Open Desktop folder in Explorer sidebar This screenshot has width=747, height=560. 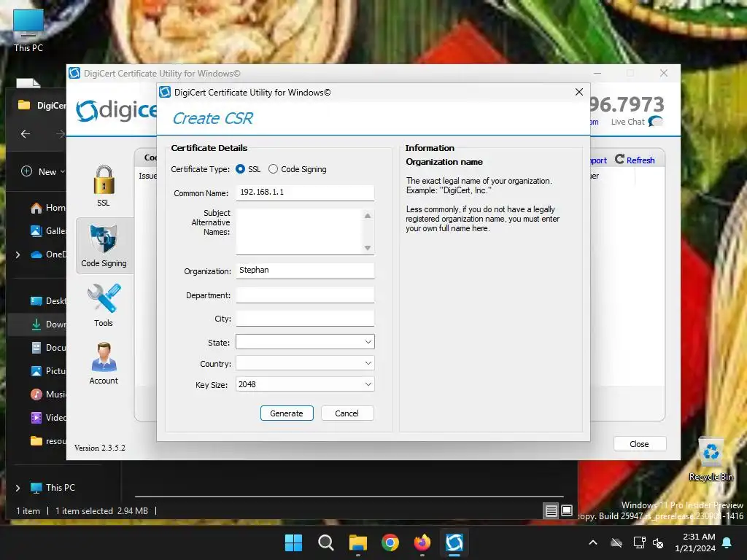tap(47, 301)
